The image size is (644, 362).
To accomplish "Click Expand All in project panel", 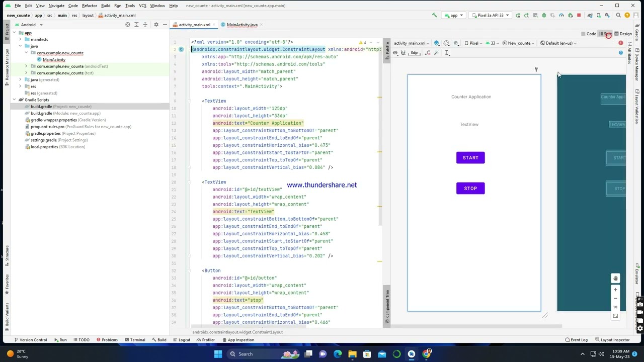I will [x=136, y=25].
